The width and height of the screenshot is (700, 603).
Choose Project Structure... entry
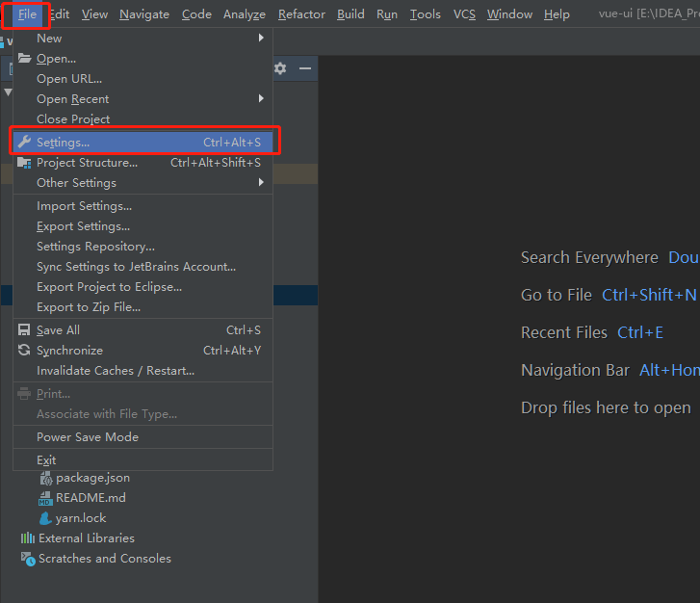click(x=143, y=163)
